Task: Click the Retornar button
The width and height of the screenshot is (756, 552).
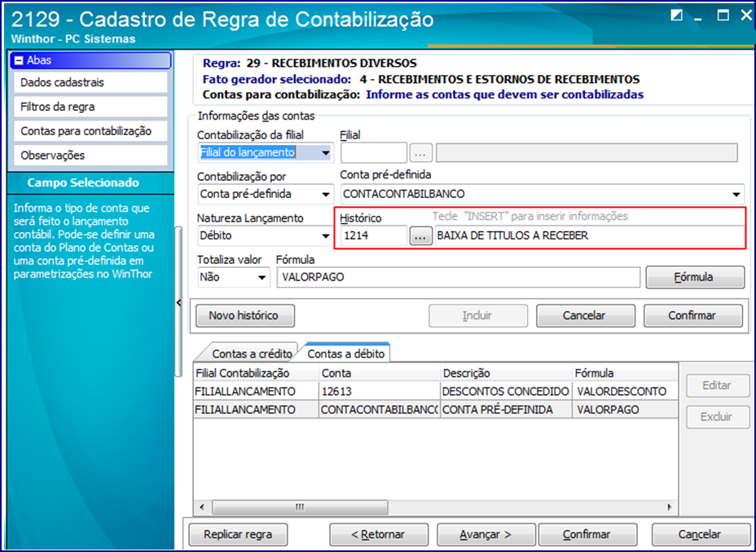Action: pyautogui.click(x=379, y=535)
